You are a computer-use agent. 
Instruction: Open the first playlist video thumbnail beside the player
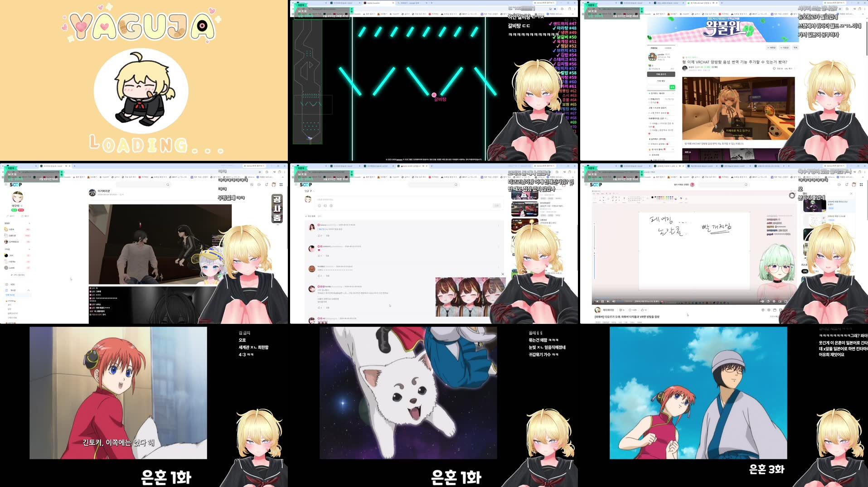[x=815, y=205]
